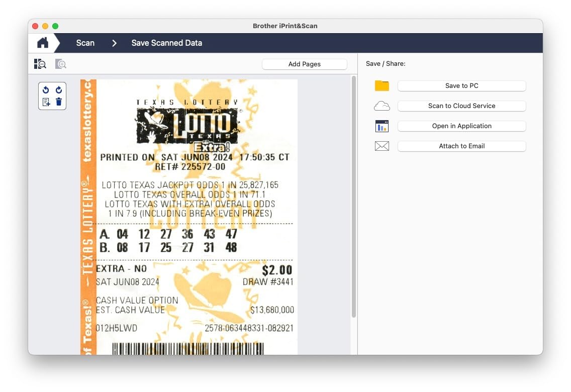The width and height of the screenshot is (571, 392).
Task: Click the application window chart icon
Action: tap(382, 126)
